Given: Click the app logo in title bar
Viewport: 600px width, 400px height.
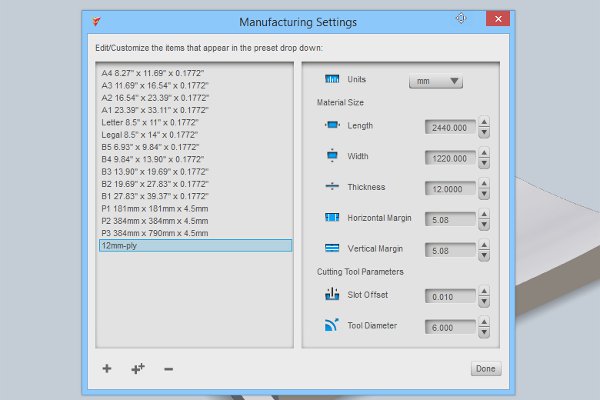Looking at the screenshot, I should [96, 21].
